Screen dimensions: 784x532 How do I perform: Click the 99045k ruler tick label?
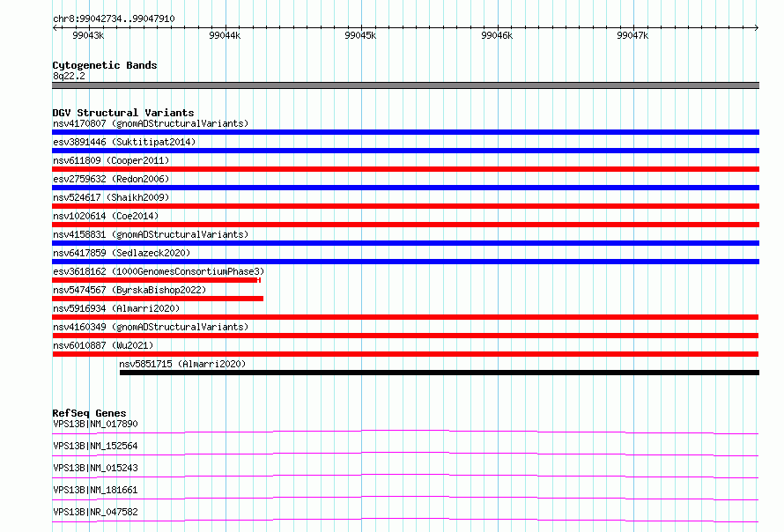pyautogui.click(x=360, y=35)
